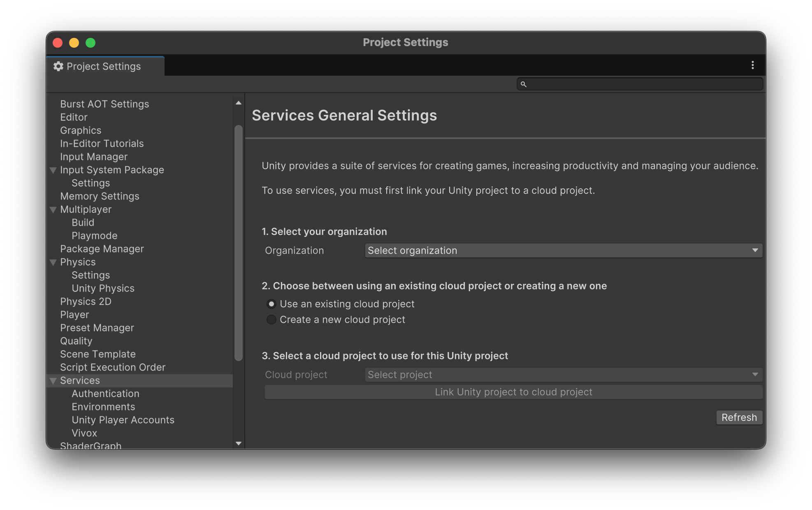Open Environments under Services
The width and height of the screenshot is (812, 510).
pyautogui.click(x=103, y=407)
